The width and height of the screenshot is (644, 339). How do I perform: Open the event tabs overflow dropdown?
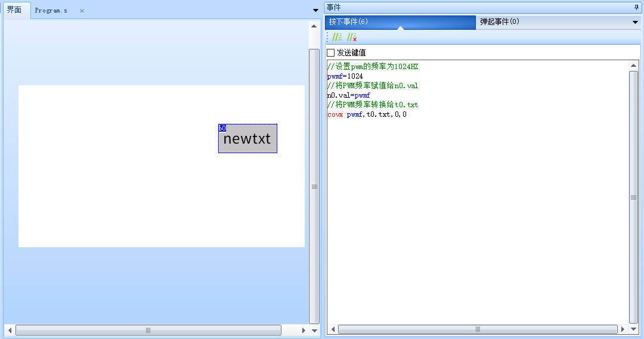(x=635, y=22)
